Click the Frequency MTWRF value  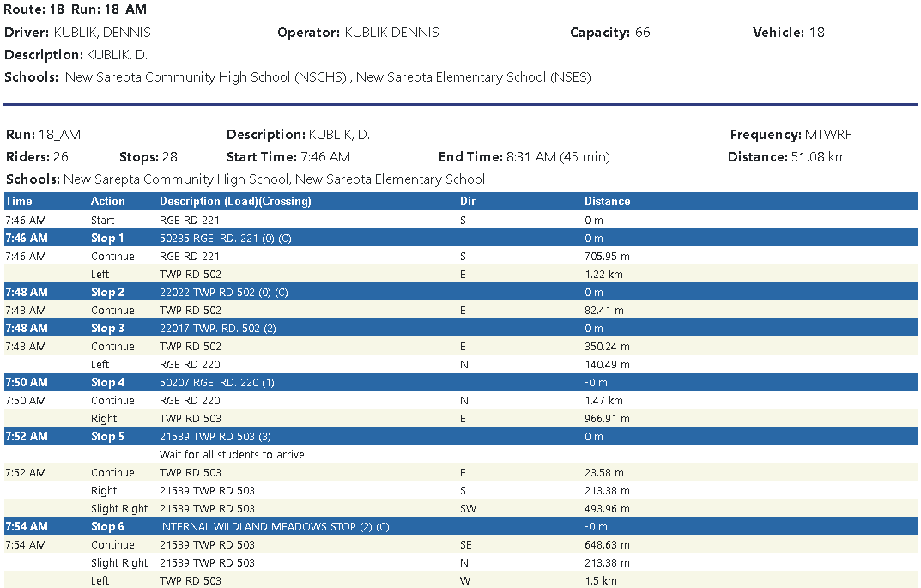pos(791,135)
